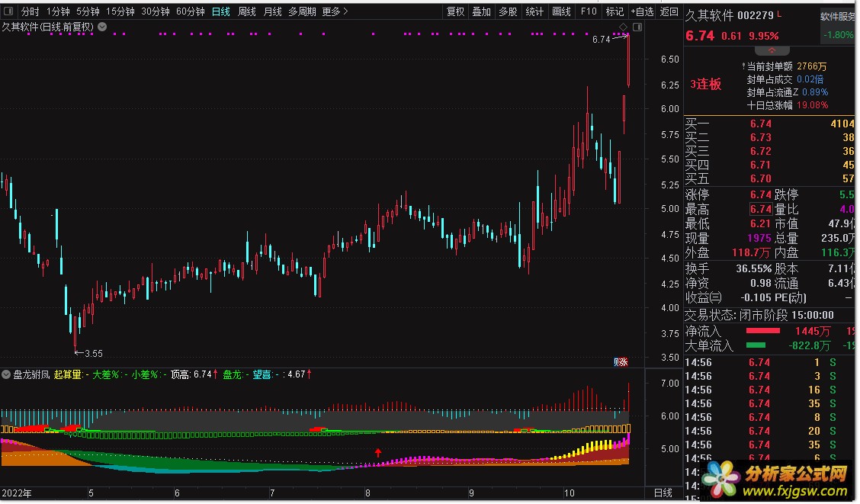Viewport: 860px width, 504px height.
Task: Select the 15分钟 period tab
Action: tap(120, 11)
